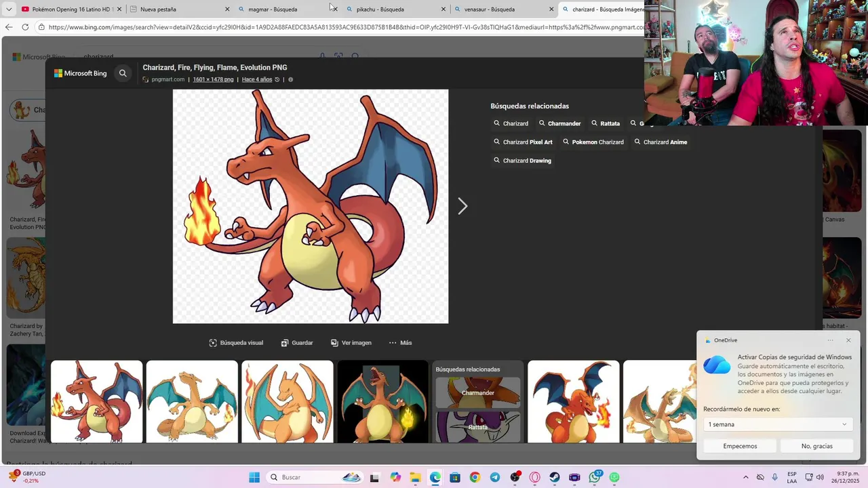Click the site info icon in address bar

(x=41, y=27)
